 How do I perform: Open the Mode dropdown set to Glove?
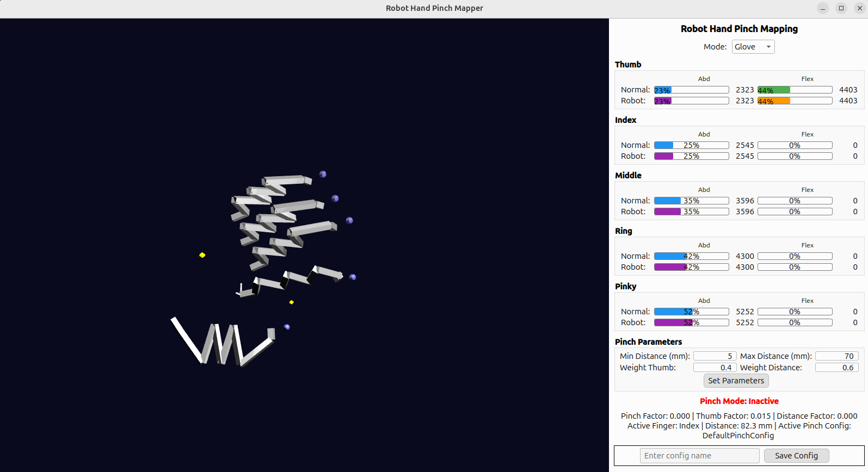tap(753, 47)
